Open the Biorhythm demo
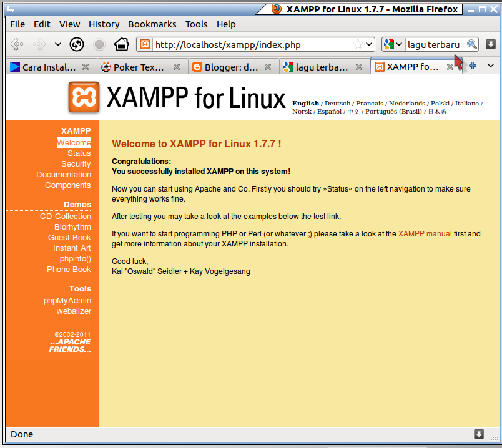 tap(72, 227)
